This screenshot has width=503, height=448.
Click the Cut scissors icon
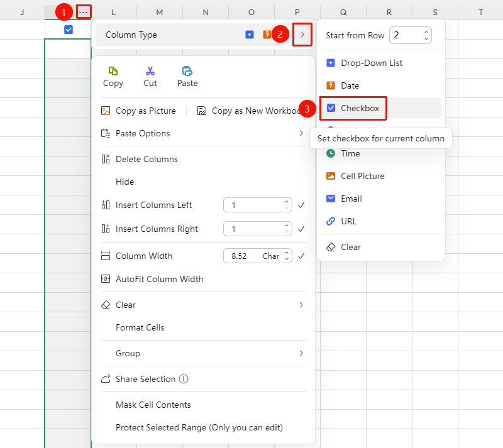150,71
